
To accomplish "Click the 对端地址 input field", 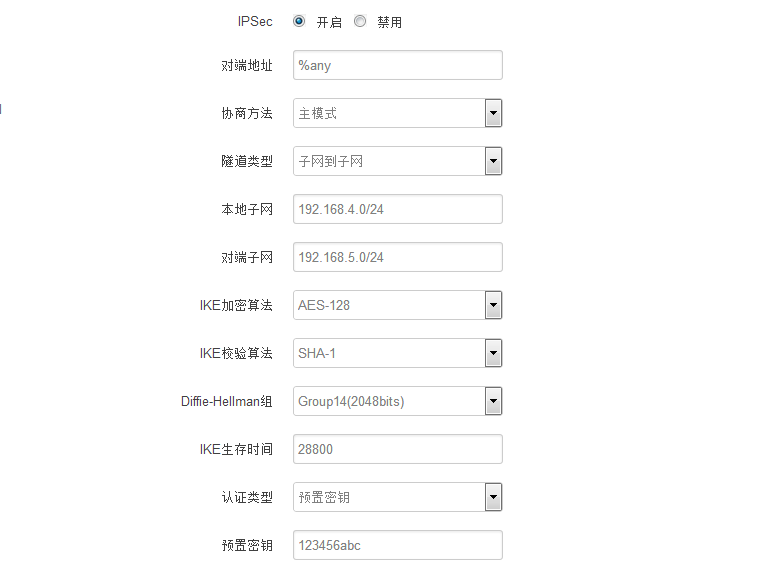I will coord(397,65).
